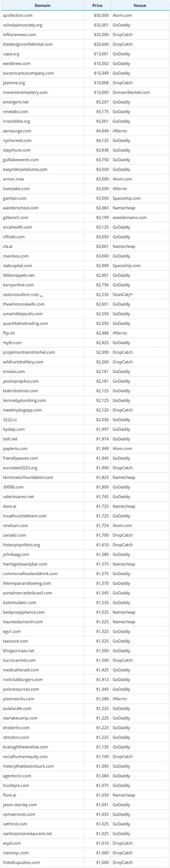This screenshot has width=170, height=868.
Task: Click the DomainMarket.com venue entry
Action: 131,92
